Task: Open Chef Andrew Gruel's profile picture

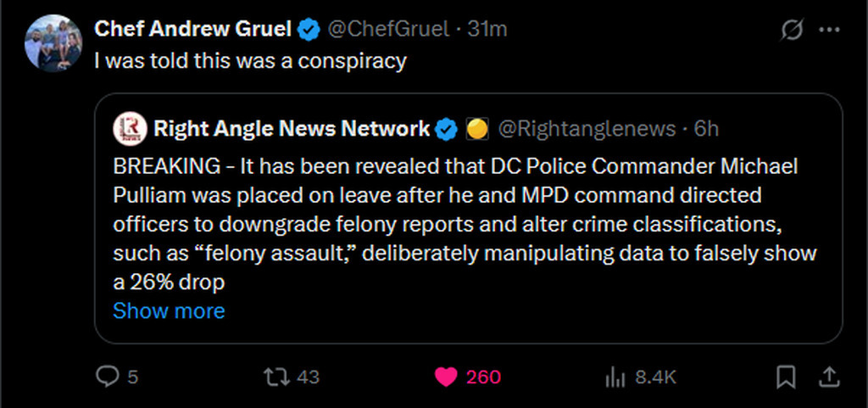Action: [x=53, y=44]
